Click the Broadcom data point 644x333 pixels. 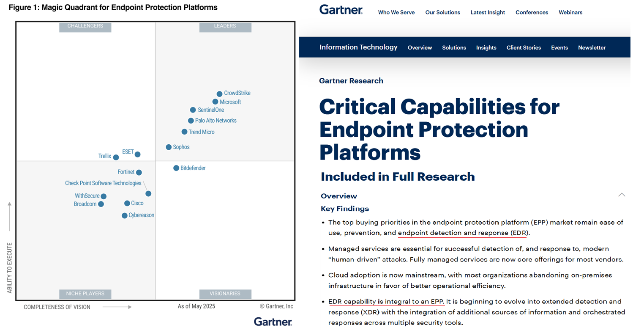point(101,204)
